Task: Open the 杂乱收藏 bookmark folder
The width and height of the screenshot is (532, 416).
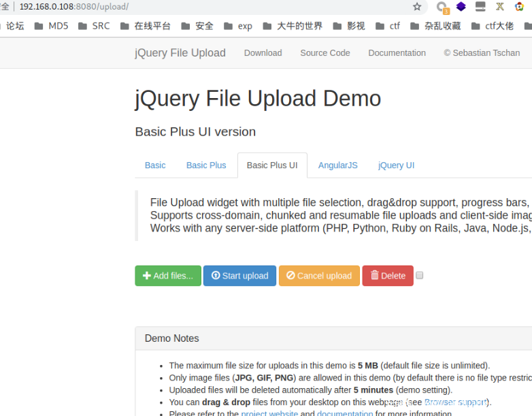Action: (435, 26)
